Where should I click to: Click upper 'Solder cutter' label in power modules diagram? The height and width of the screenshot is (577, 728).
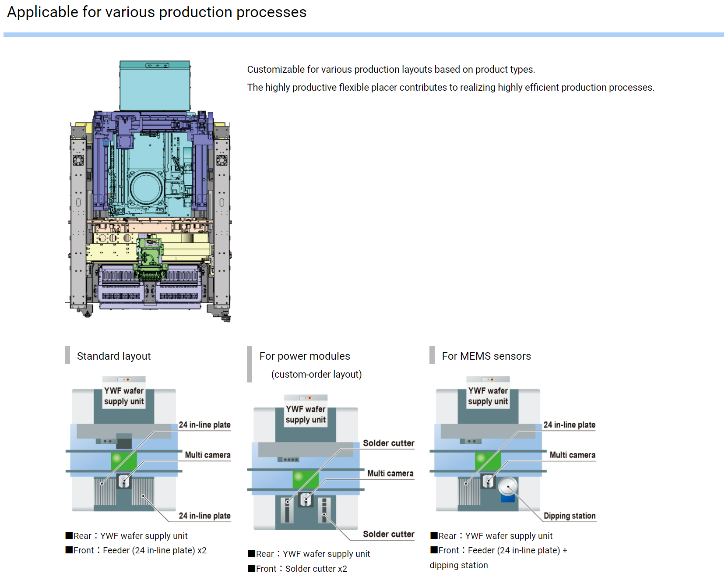[388, 443]
